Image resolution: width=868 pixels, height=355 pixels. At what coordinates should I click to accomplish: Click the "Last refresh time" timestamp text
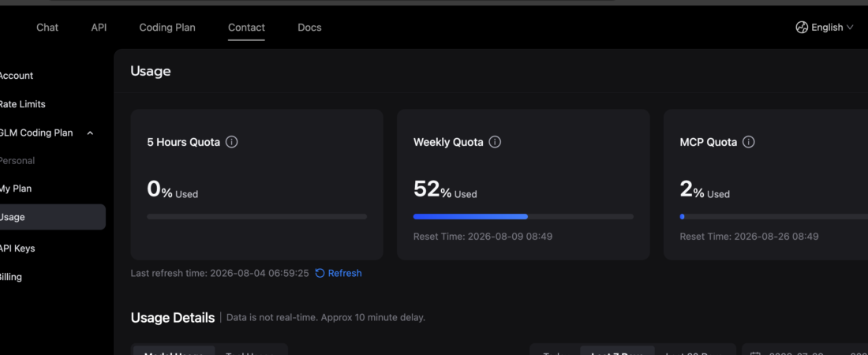220,273
